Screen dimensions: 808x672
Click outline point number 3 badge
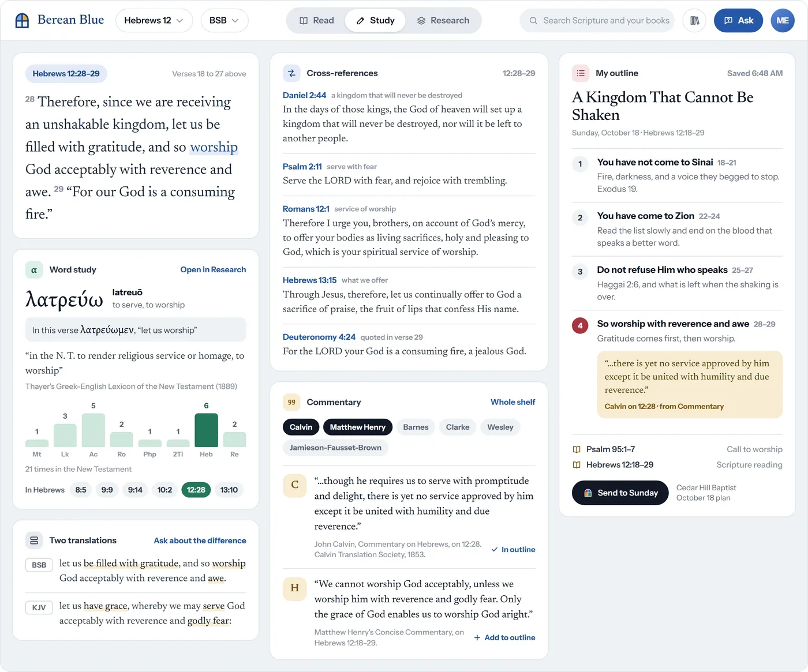(x=580, y=272)
